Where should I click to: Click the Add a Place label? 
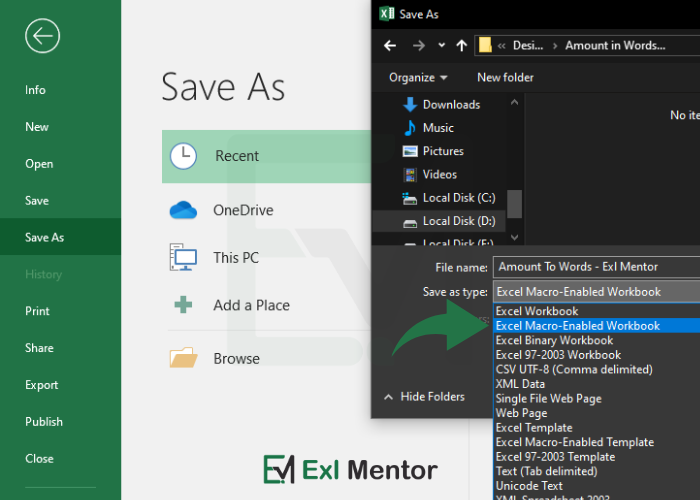click(x=251, y=305)
